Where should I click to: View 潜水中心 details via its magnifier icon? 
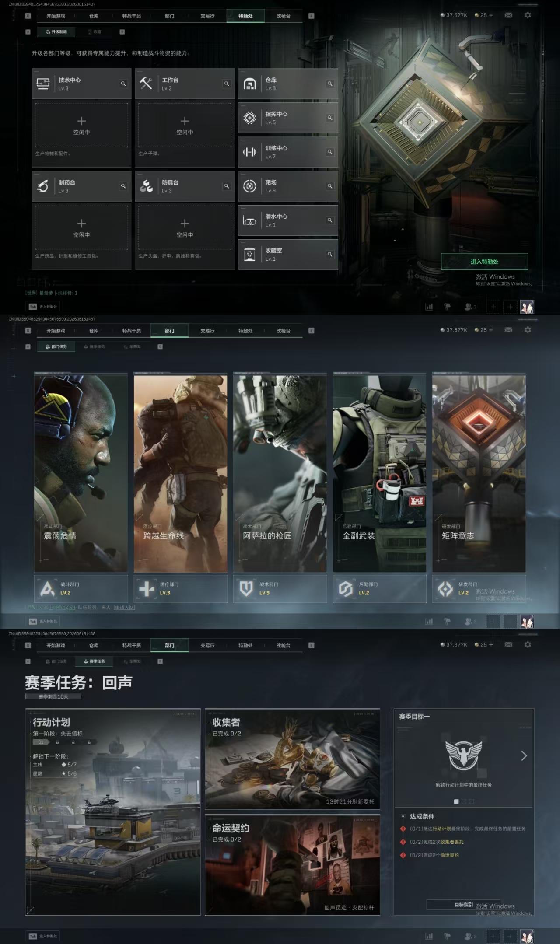coord(330,220)
